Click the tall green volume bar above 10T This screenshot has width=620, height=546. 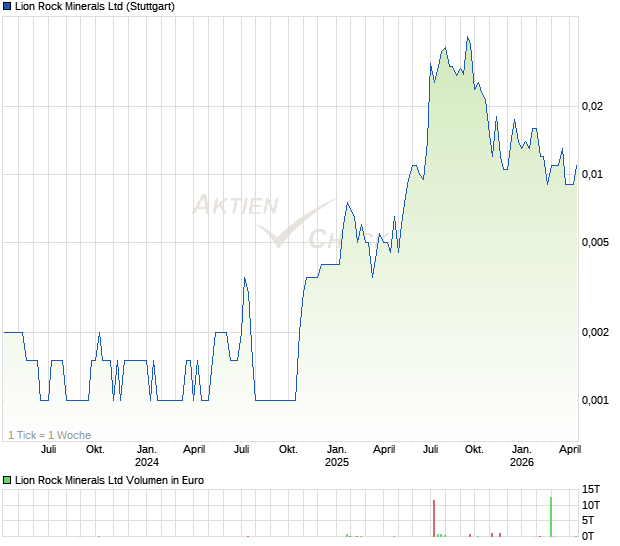tap(551, 517)
